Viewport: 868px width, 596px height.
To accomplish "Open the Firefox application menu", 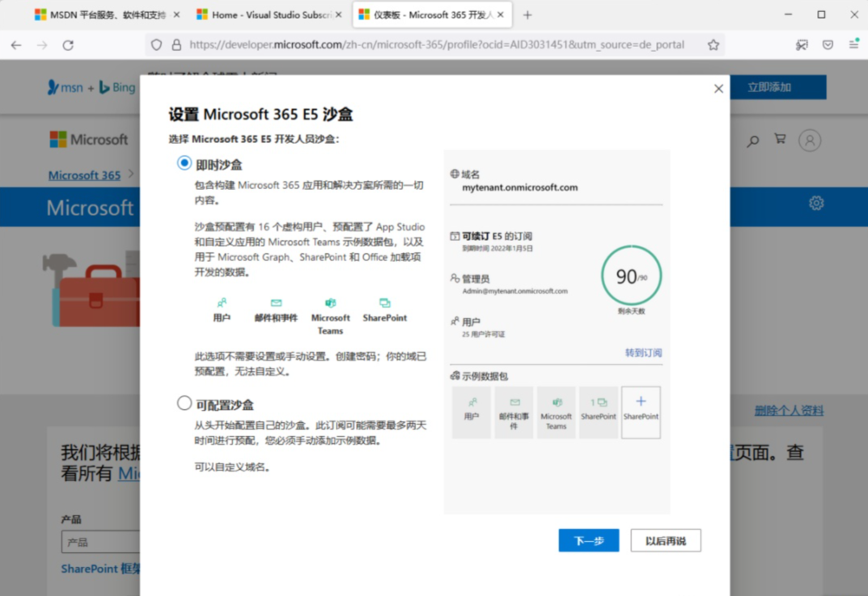I will (x=853, y=44).
